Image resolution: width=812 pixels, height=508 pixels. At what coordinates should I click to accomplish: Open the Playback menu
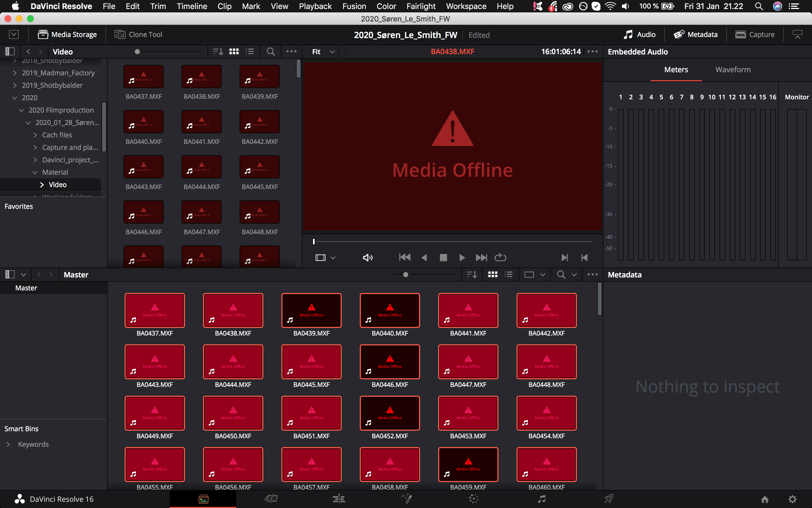(315, 6)
